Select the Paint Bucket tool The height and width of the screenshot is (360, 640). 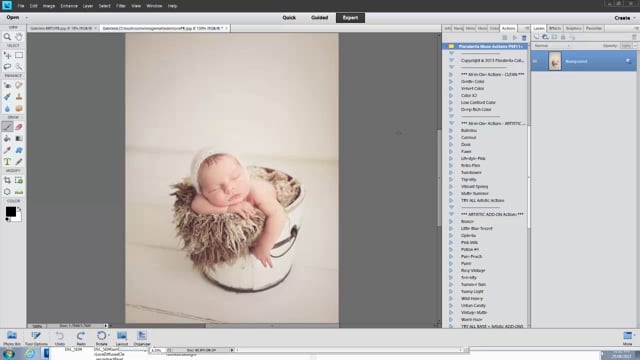(x=7, y=138)
